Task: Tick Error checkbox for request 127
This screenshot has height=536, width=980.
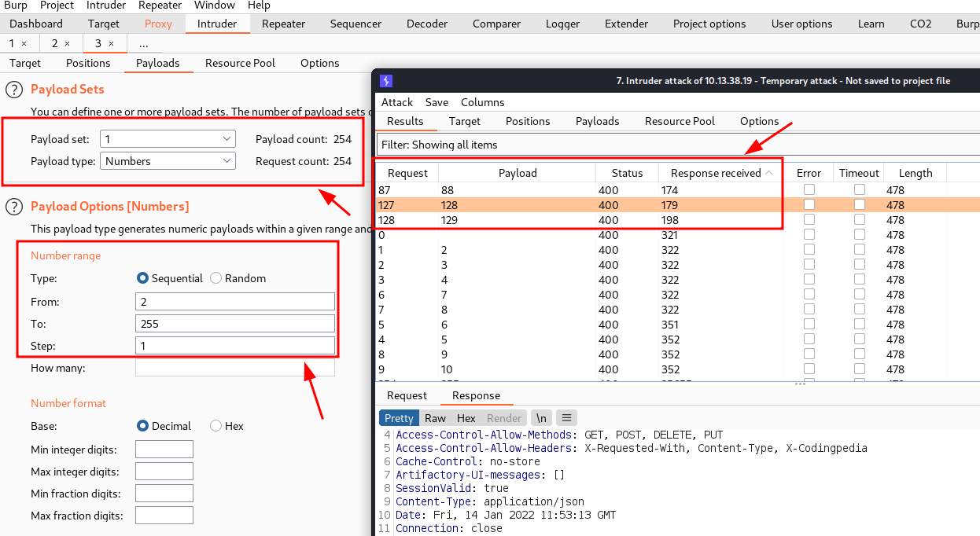Action: pyautogui.click(x=809, y=205)
